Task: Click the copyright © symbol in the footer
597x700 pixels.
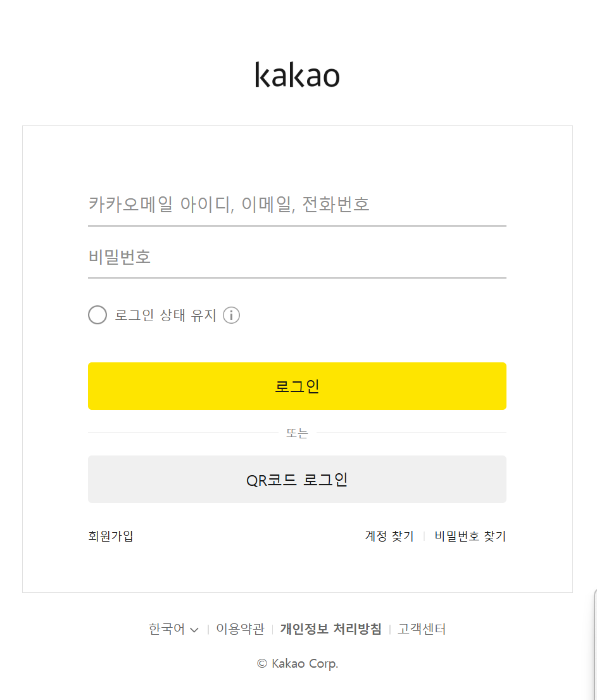Action: [x=262, y=663]
